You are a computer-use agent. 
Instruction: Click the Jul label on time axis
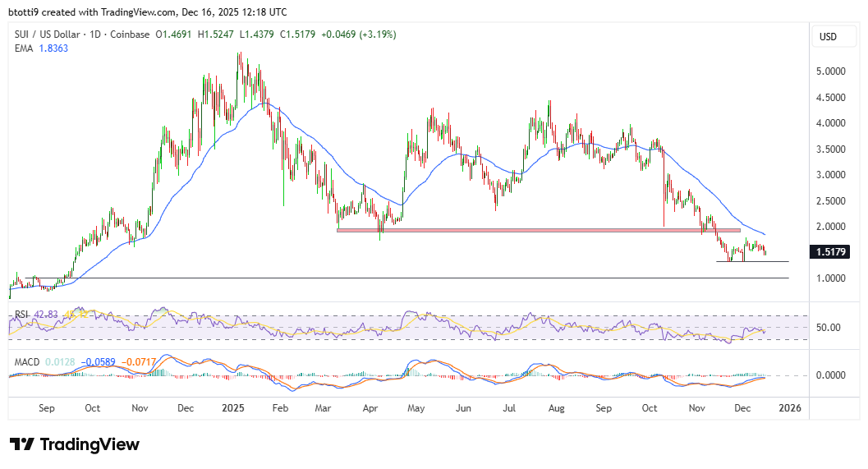(509, 407)
